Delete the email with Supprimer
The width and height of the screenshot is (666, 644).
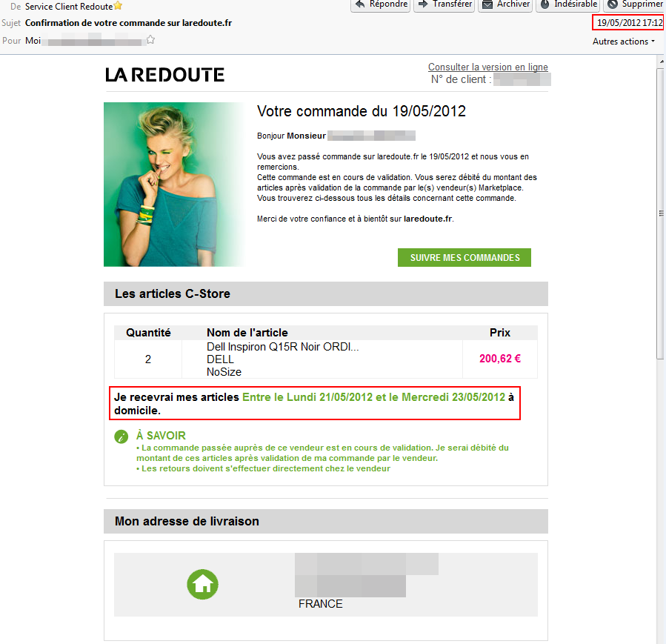tap(635, 4)
